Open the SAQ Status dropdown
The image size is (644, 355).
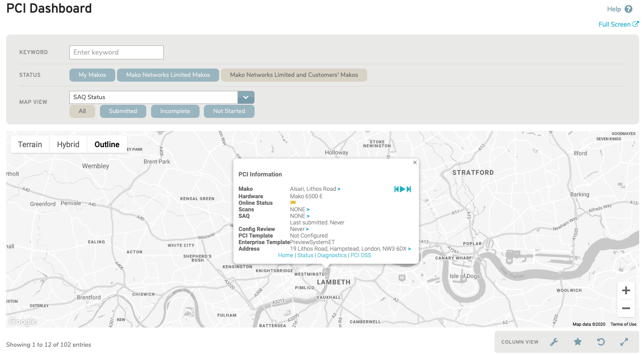coord(245,97)
